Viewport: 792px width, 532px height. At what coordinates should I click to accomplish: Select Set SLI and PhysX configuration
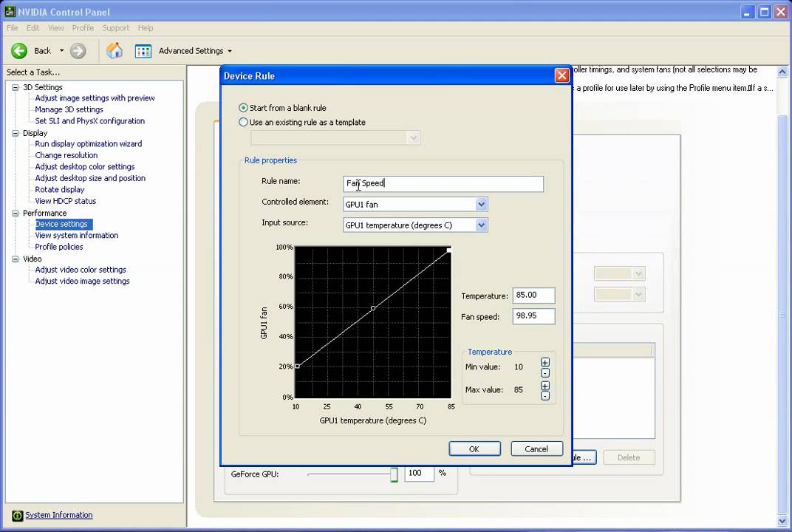[90, 120]
